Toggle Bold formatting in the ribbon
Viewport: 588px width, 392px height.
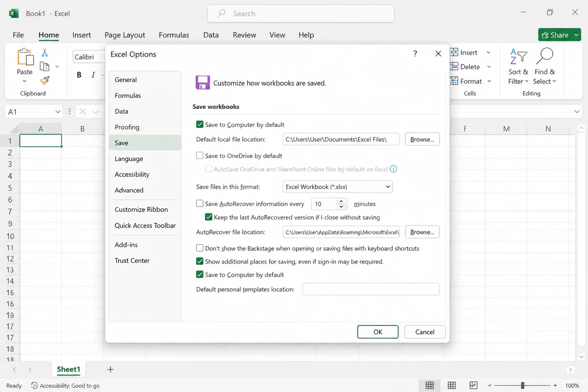tap(79, 75)
